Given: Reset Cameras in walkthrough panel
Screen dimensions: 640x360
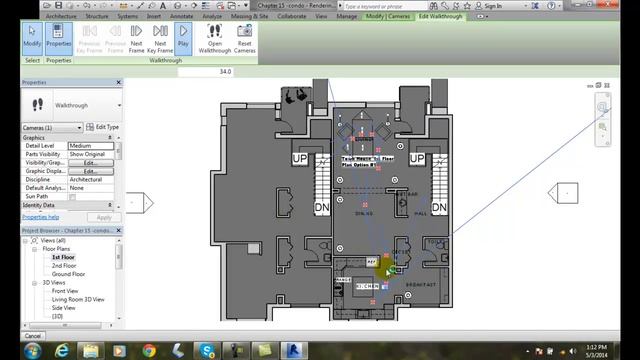Looking at the screenshot, I should point(244,39).
